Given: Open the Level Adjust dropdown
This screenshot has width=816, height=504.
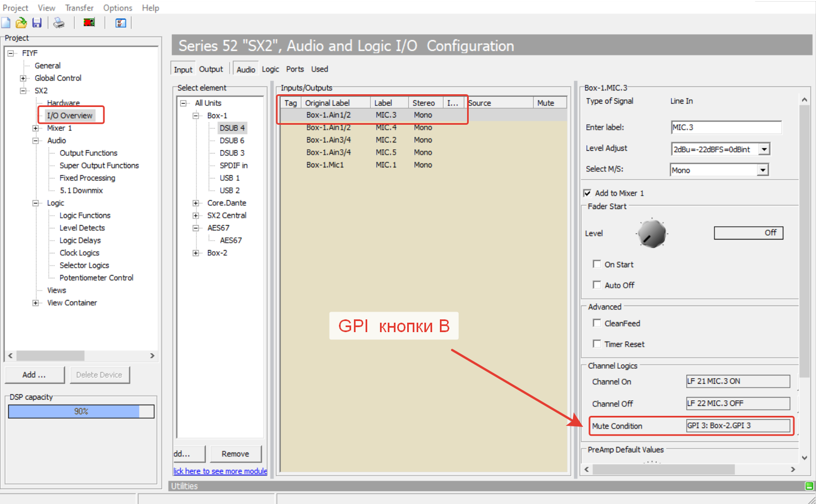Looking at the screenshot, I should point(764,149).
